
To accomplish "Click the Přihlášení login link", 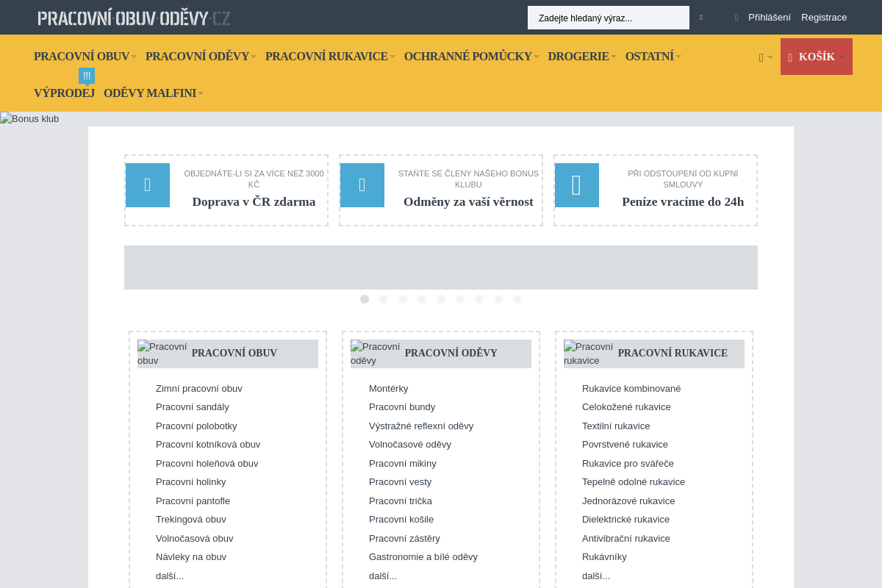I will [x=769, y=18].
